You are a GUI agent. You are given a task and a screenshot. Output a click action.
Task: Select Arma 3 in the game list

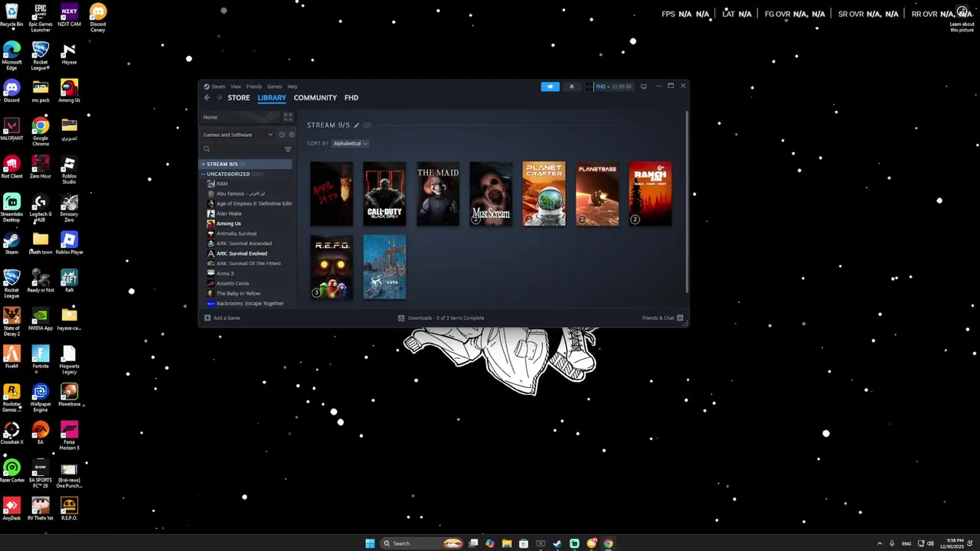click(x=225, y=273)
